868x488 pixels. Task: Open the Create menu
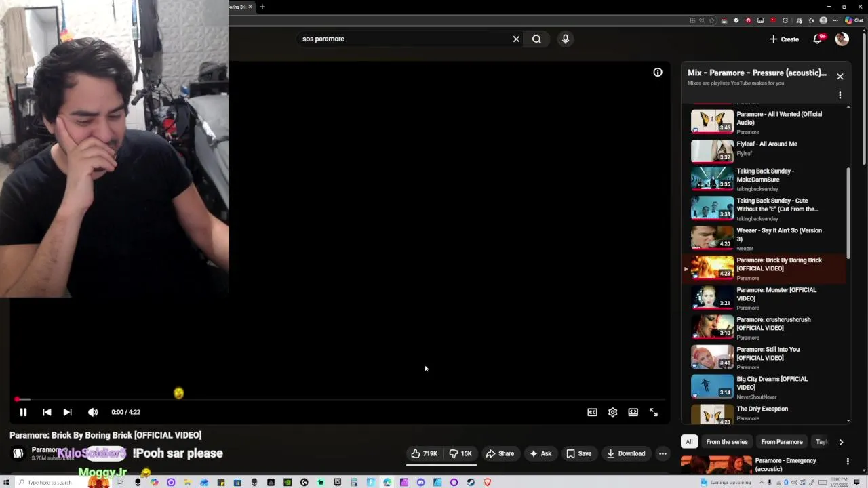coord(784,39)
